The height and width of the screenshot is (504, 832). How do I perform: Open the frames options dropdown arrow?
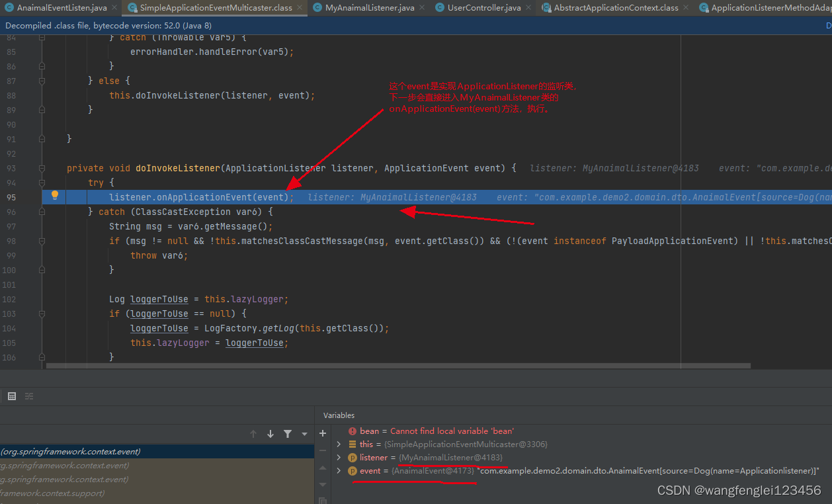click(x=304, y=434)
